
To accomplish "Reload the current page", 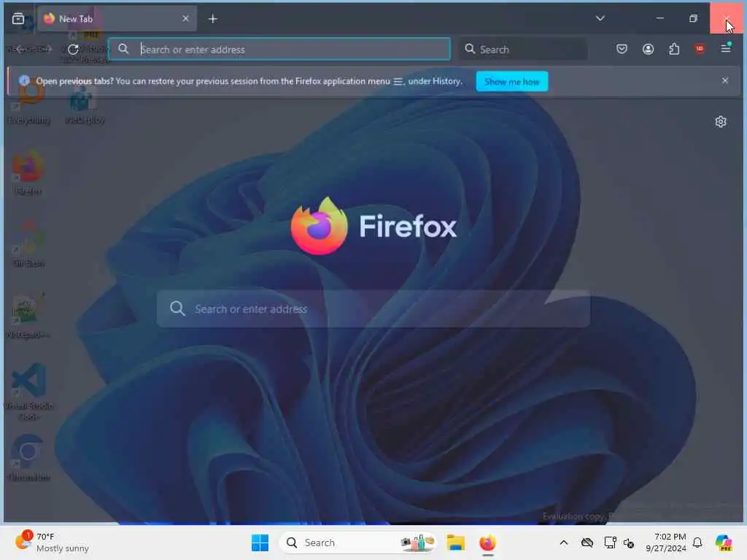I will 73,49.
